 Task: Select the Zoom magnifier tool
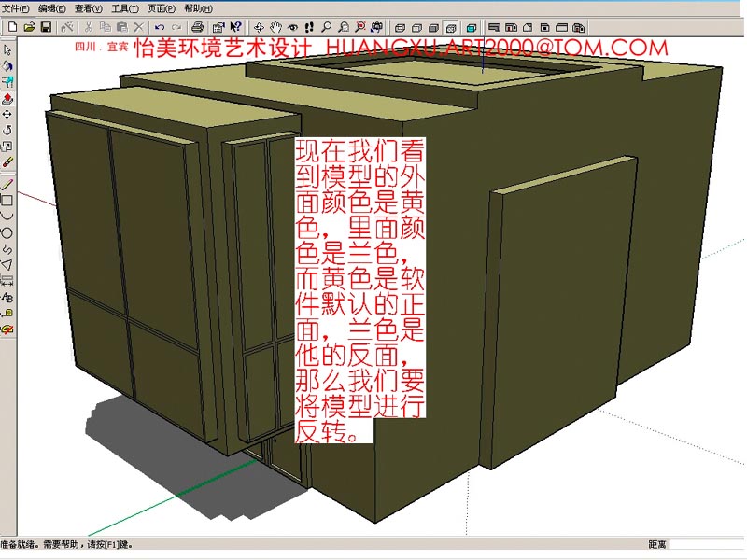(x=326, y=27)
